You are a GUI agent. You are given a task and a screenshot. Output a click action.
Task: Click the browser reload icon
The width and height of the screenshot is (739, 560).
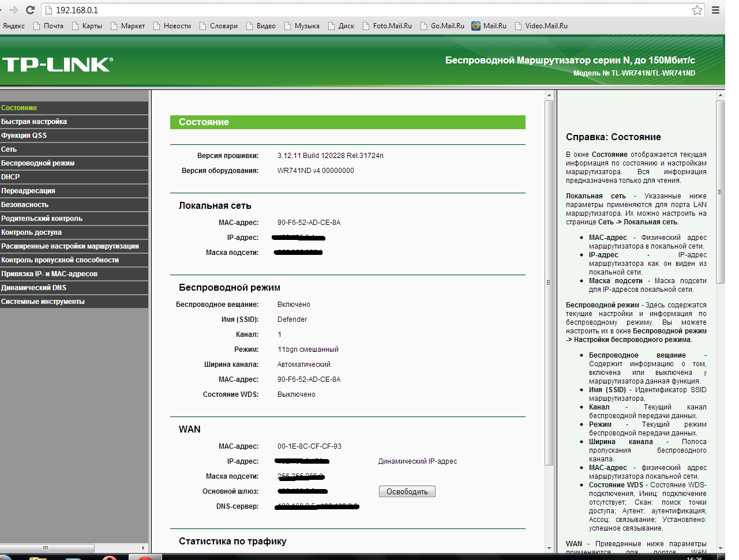click(31, 10)
